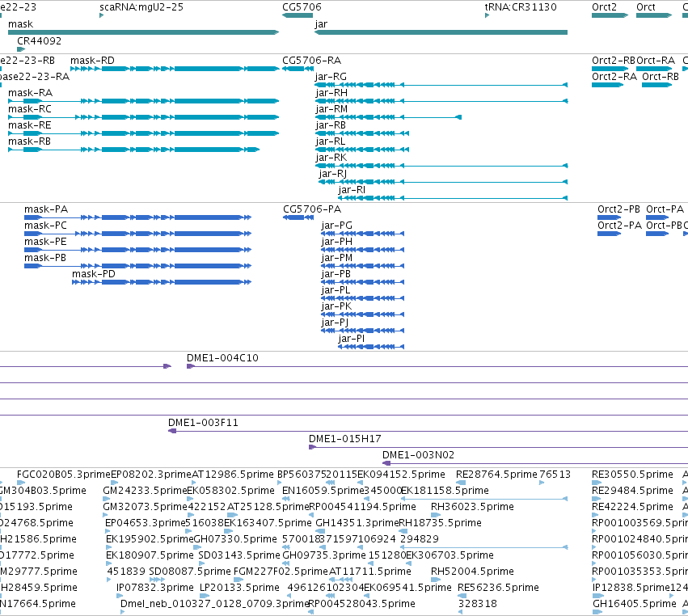Click the DME1-003N02 clone end arrow
The width and height of the screenshot is (688, 616).
(386, 463)
